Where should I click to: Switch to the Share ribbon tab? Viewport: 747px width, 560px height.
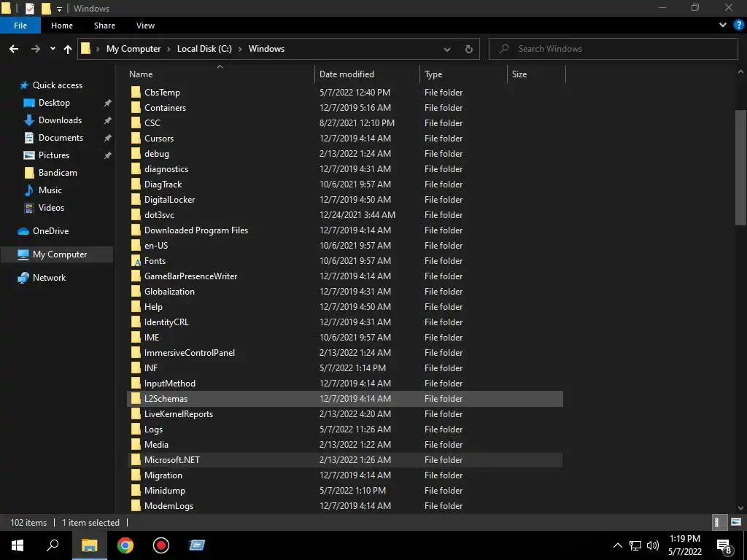tap(104, 26)
